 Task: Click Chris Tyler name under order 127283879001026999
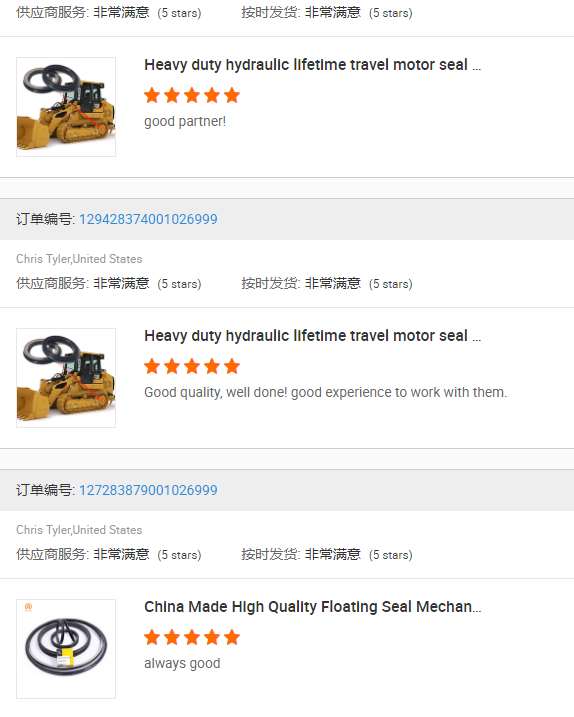coord(43,530)
